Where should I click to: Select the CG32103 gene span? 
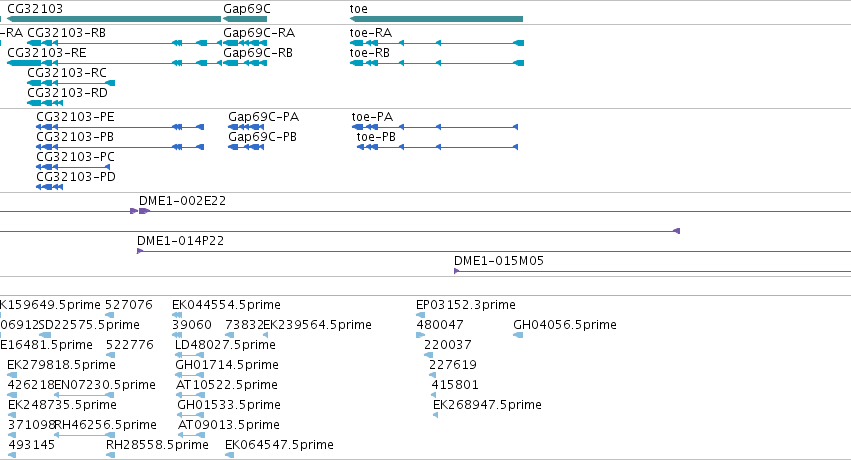[x=114, y=19]
